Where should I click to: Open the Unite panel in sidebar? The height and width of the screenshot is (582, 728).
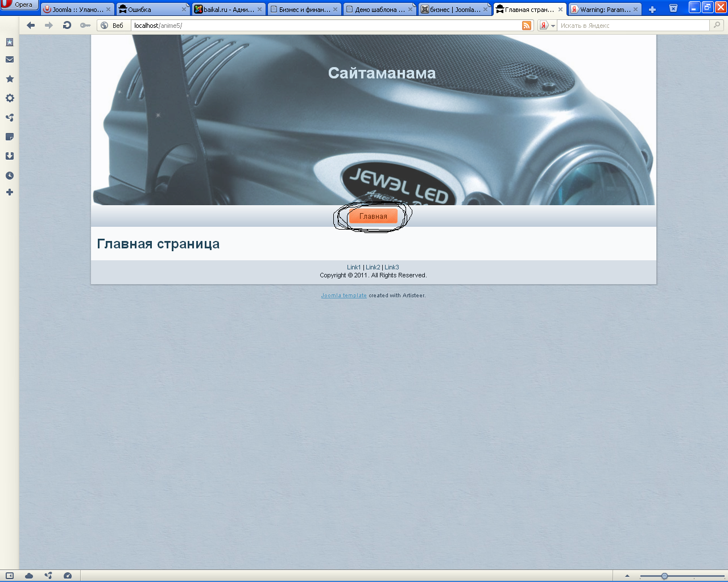point(10,118)
